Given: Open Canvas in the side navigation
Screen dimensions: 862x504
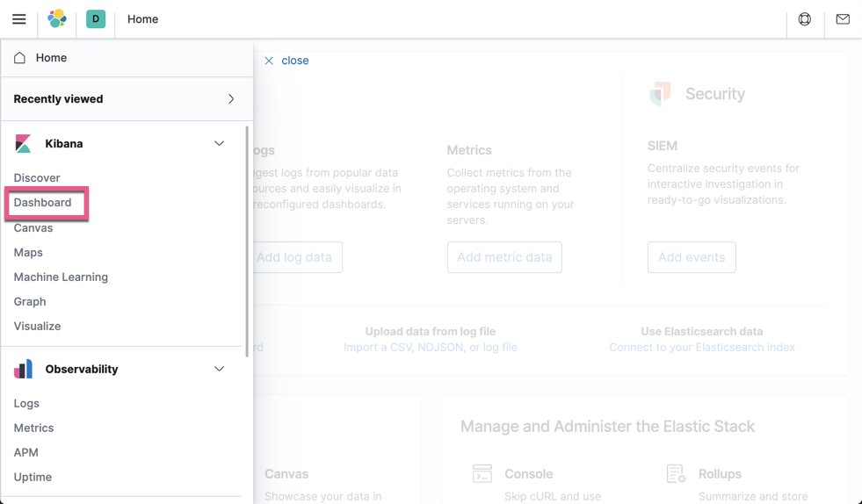Looking at the screenshot, I should 33,227.
